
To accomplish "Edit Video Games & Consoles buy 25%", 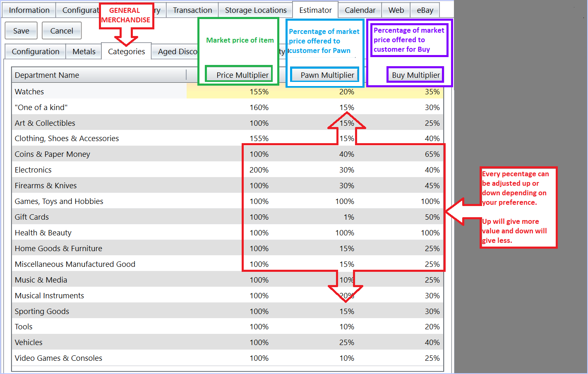I will (x=432, y=358).
